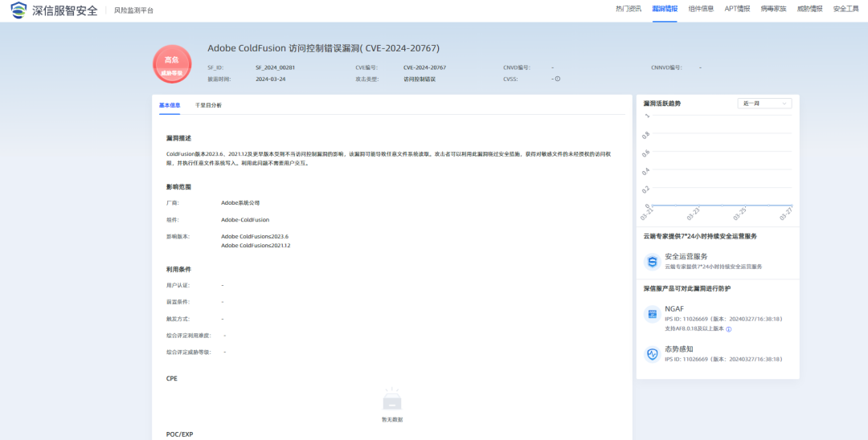Click the 综合评定威胁等级 field label

tap(189, 352)
